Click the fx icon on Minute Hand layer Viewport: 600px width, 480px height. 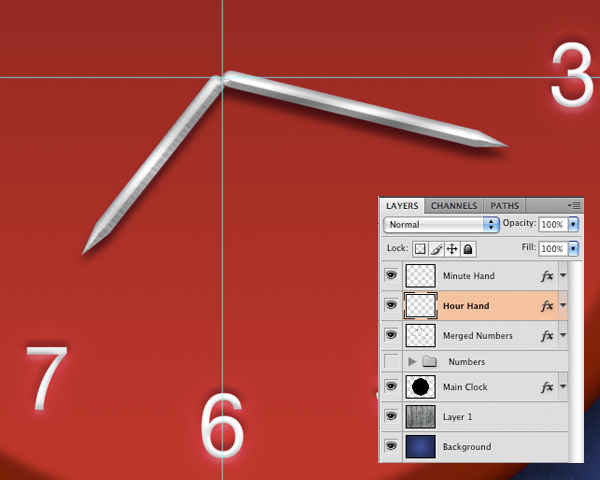[x=548, y=276]
